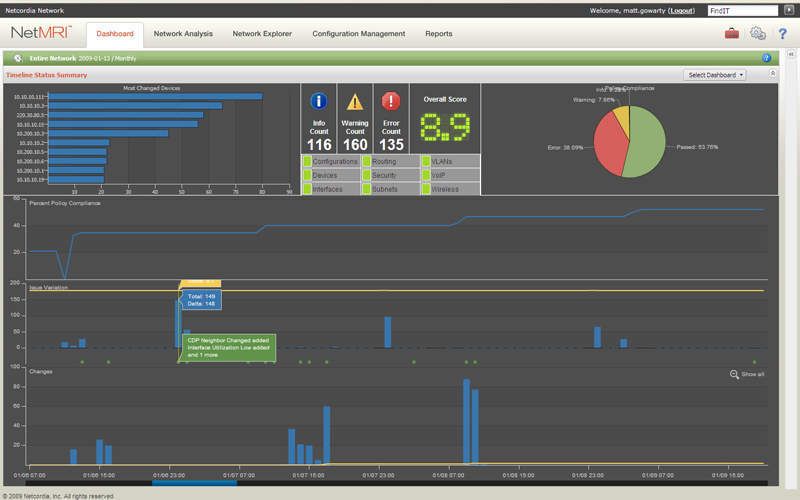Open the red toolbox icon

point(732,34)
